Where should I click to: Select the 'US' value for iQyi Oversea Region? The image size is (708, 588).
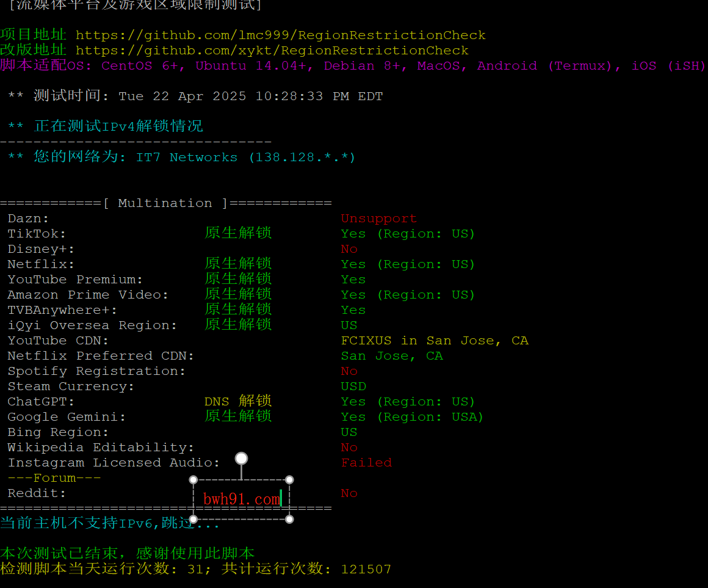pyautogui.click(x=349, y=325)
